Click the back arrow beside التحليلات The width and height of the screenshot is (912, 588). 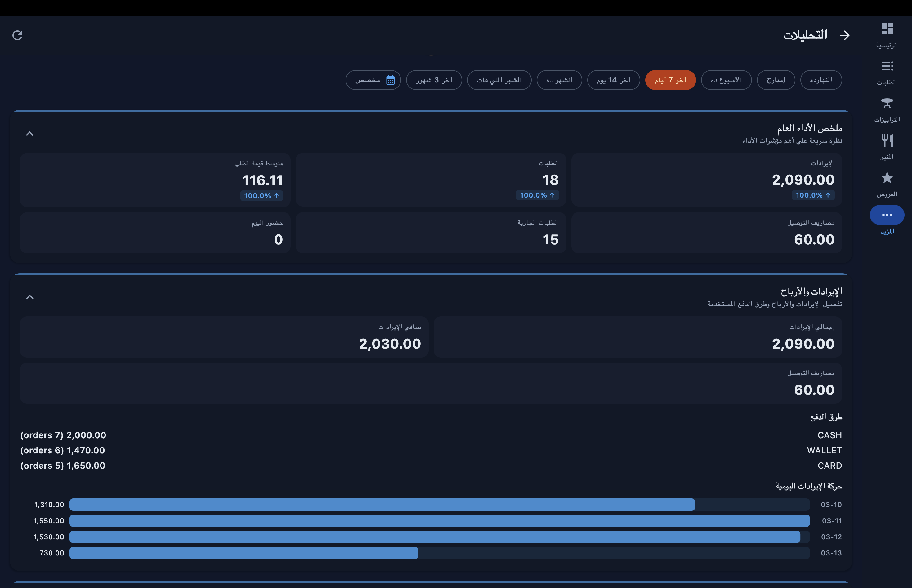(x=844, y=35)
